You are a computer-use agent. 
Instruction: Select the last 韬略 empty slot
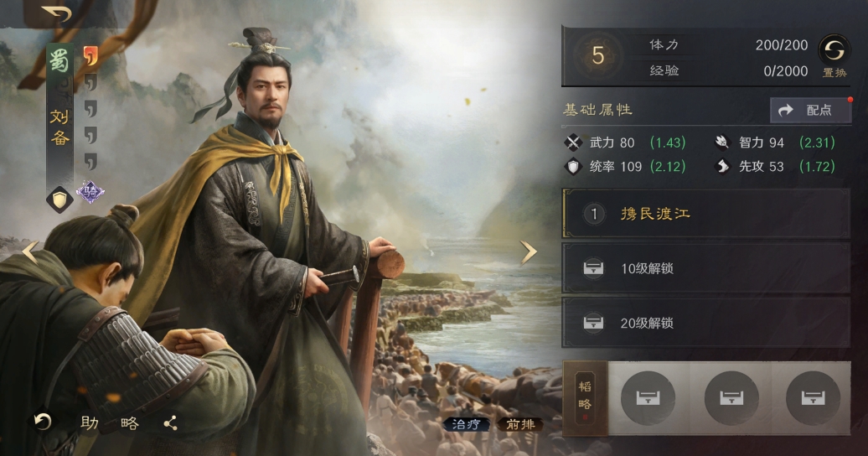[814, 398]
